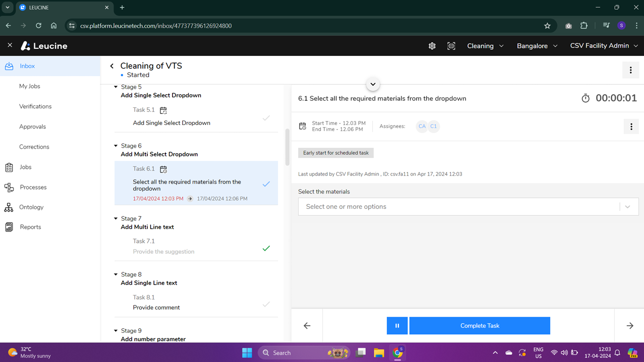644x362 pixels.
Task: Pause the task timer
Action: pos(397,326)
